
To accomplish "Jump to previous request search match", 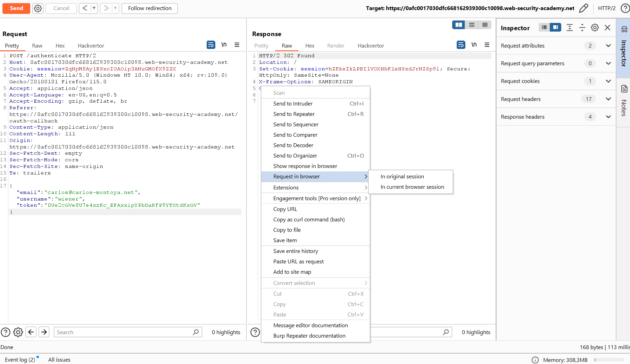I will pos(31,332).
